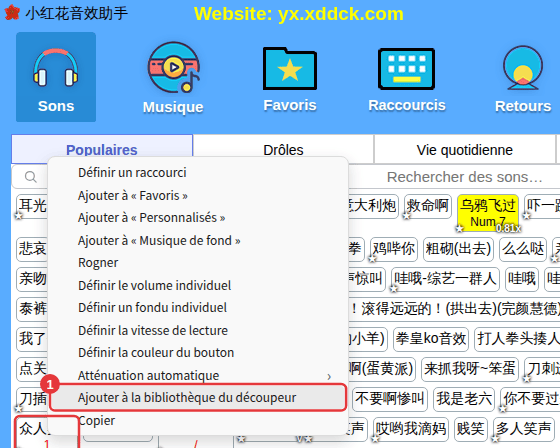This screenshot has height=448, width=560.
Task: Choose Définir un fondu individuel
Action: 198,308
